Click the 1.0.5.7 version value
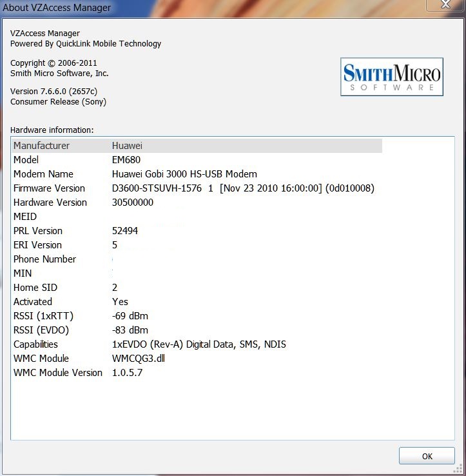 pyautogui.click(x=127, y=373)
